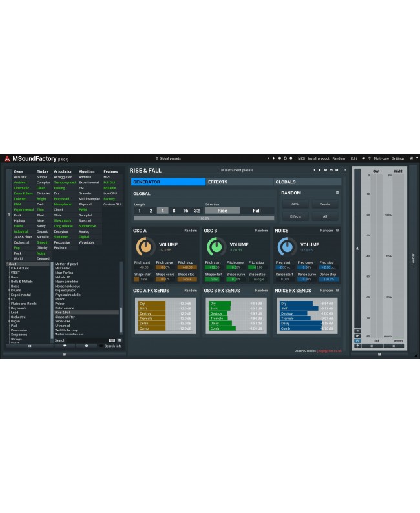420x513 pixels.
Task: Open the NOISE panel menu icon
Action: click(x=337, y=230)
